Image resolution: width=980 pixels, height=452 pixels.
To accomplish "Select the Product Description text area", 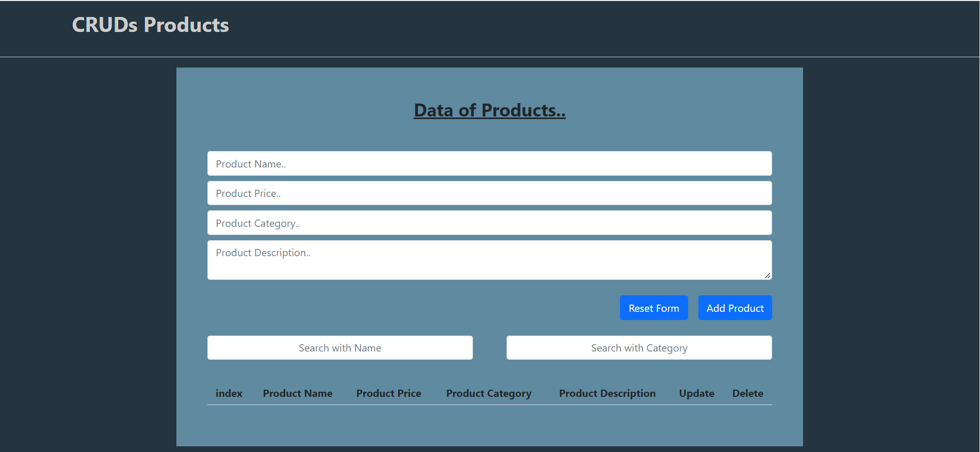I will [489, 260].
